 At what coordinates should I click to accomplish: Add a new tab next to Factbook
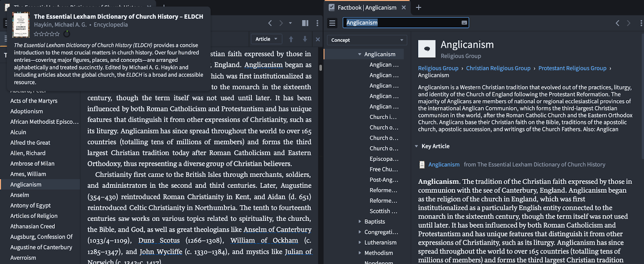[x=419, y=7]
